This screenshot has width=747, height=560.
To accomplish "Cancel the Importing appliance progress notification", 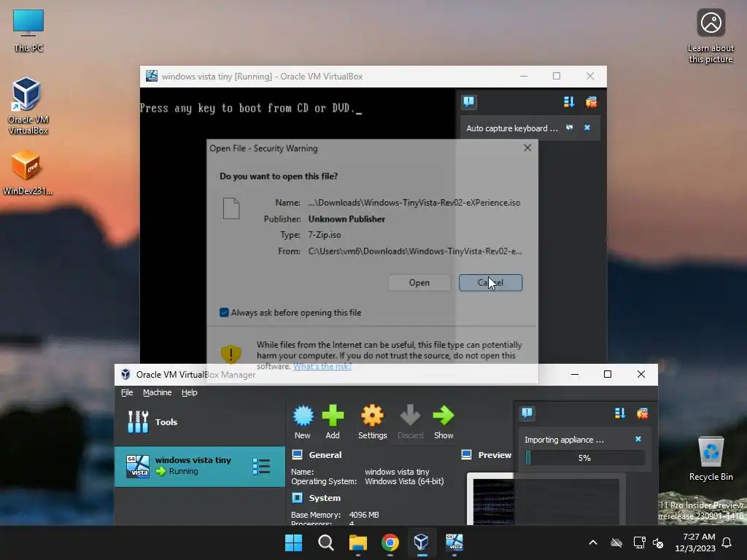I will [x=638, y=439].
